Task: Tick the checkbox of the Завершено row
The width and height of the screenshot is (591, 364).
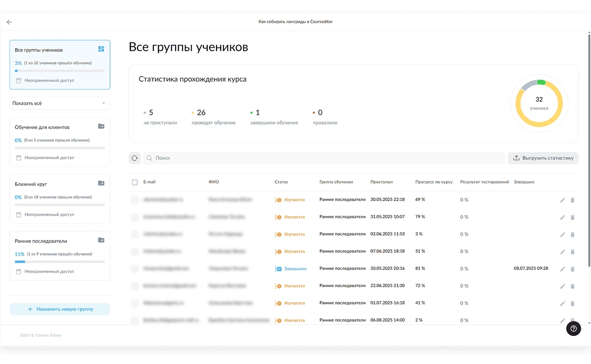Action: 135,269
